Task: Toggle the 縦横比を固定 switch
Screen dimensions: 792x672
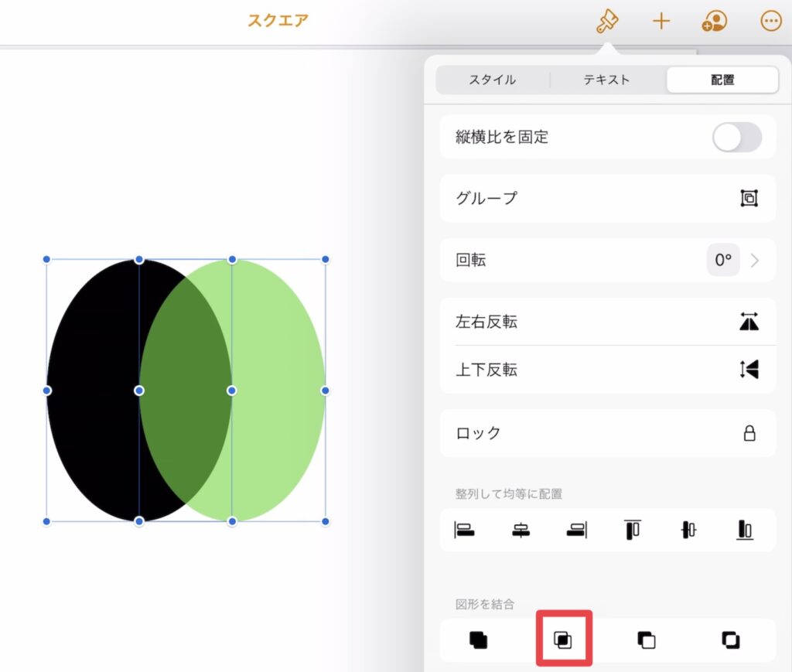Action: tap(737, 138)
